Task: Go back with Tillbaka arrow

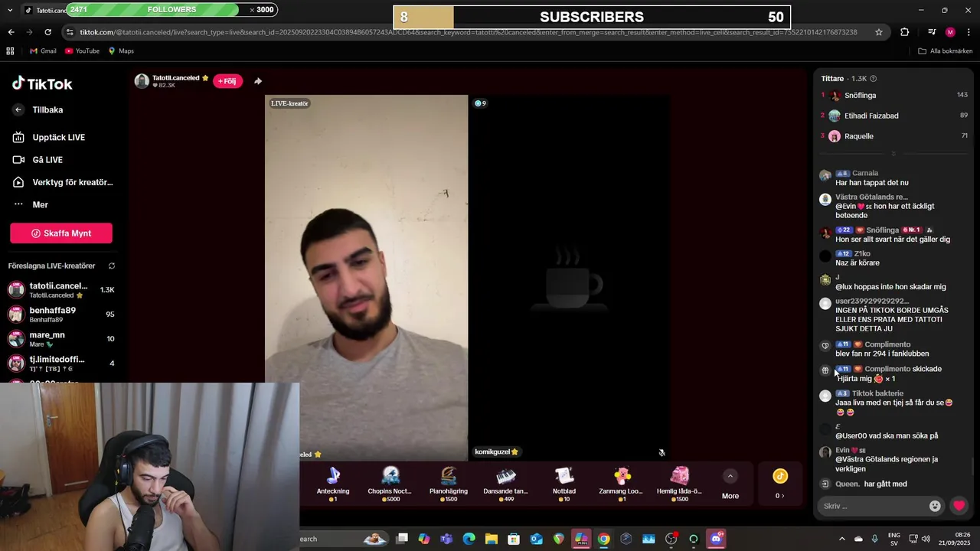Action: pyautogui.click(x=18, y=110)
